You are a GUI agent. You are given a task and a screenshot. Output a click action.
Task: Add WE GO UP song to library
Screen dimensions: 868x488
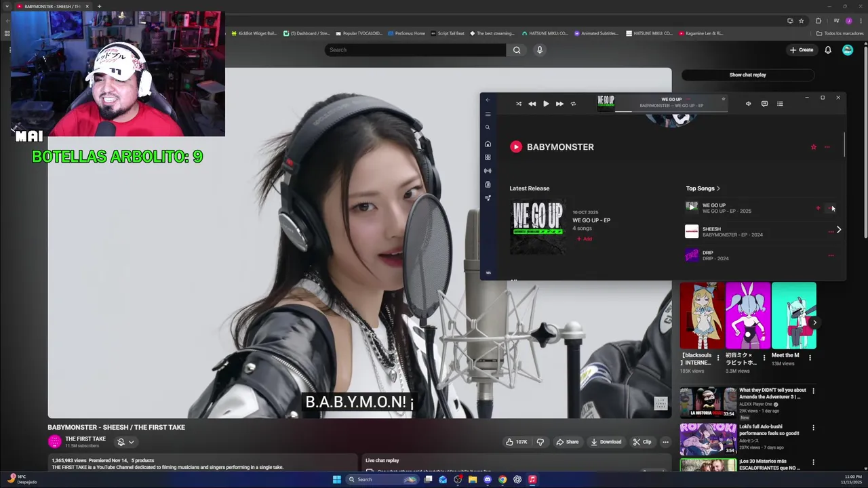click(x=818, y=208)
